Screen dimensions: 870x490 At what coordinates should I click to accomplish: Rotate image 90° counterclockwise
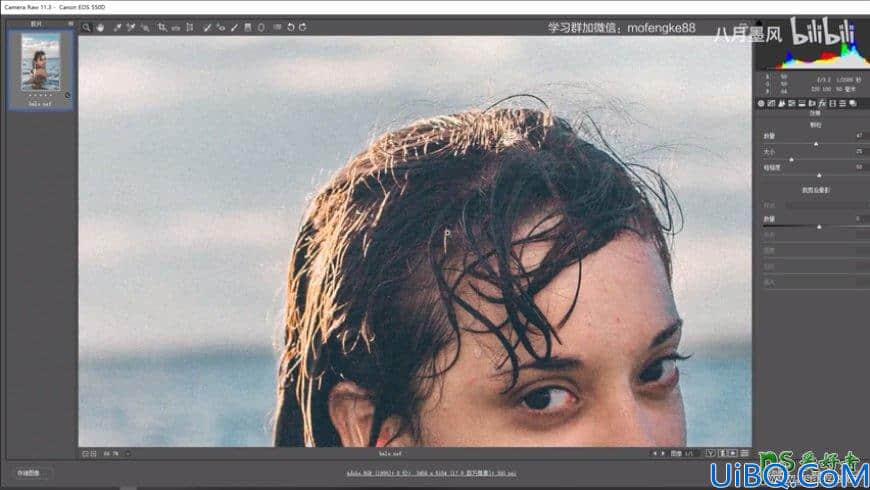click(x=291, y=27)
